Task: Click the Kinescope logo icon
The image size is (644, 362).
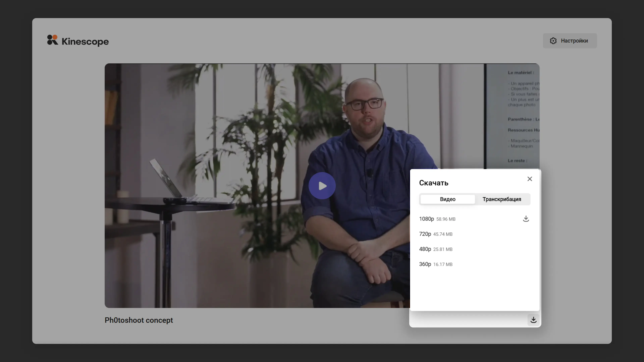Action: coord(52,40)
